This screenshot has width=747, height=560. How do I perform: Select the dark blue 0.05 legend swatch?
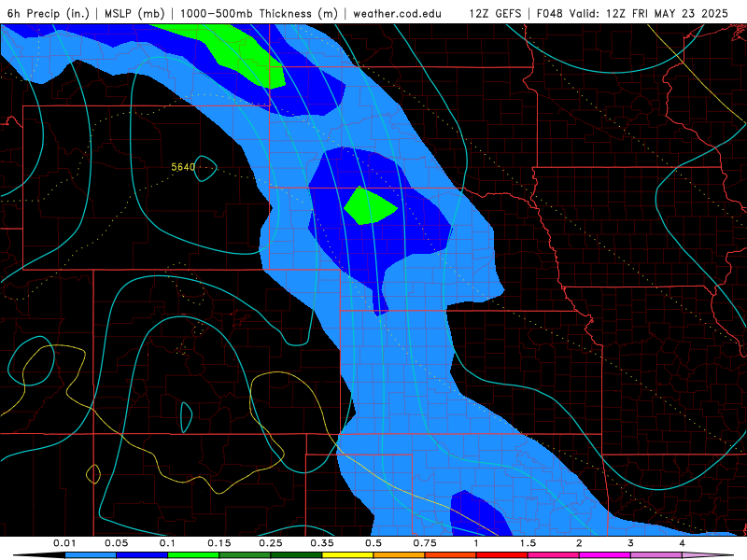(142, 555)
